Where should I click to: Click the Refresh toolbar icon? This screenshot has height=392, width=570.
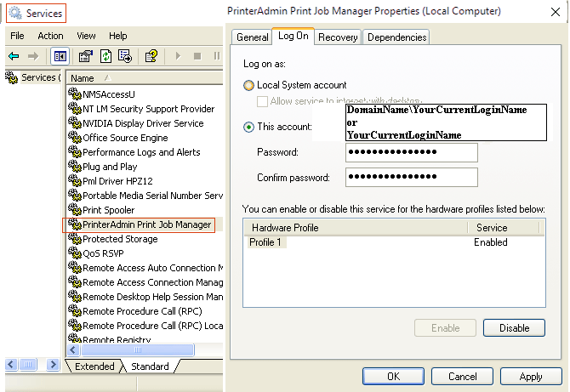point(105,56)
